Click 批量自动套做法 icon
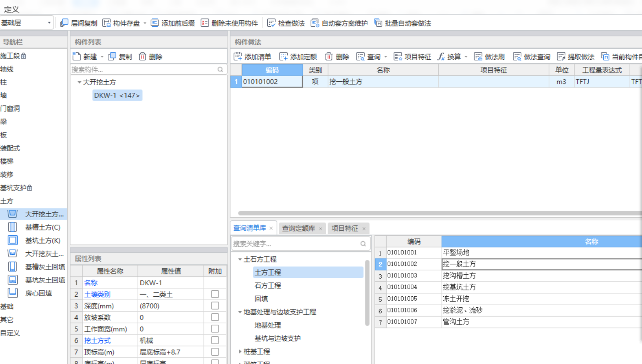The height and width of the screenshot is (364, 642). 378,23
